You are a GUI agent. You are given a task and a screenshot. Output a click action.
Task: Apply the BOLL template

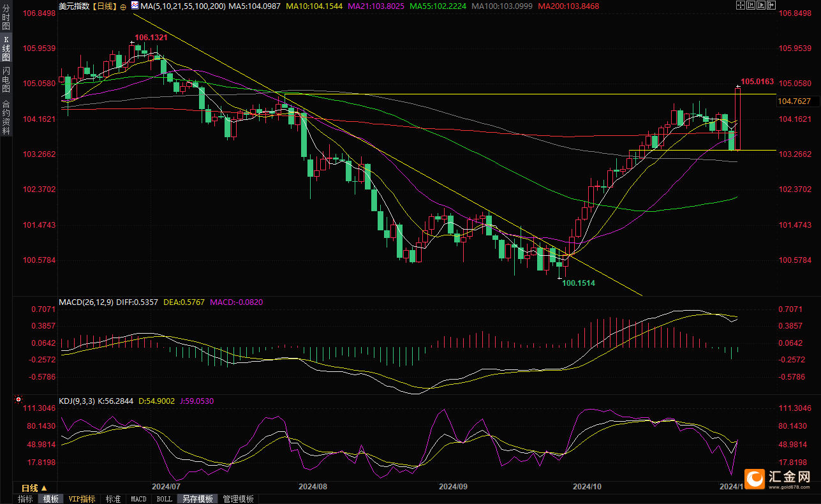point(164,499)
